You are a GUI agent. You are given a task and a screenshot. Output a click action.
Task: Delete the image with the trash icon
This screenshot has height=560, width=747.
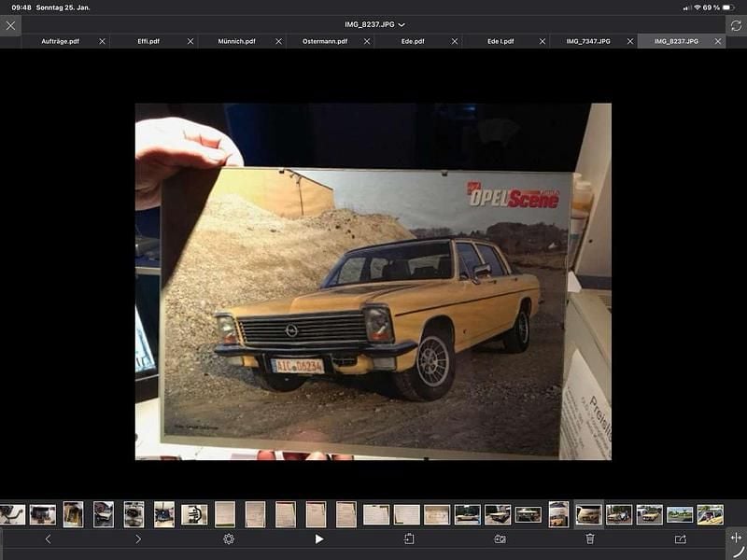point(590,539)
